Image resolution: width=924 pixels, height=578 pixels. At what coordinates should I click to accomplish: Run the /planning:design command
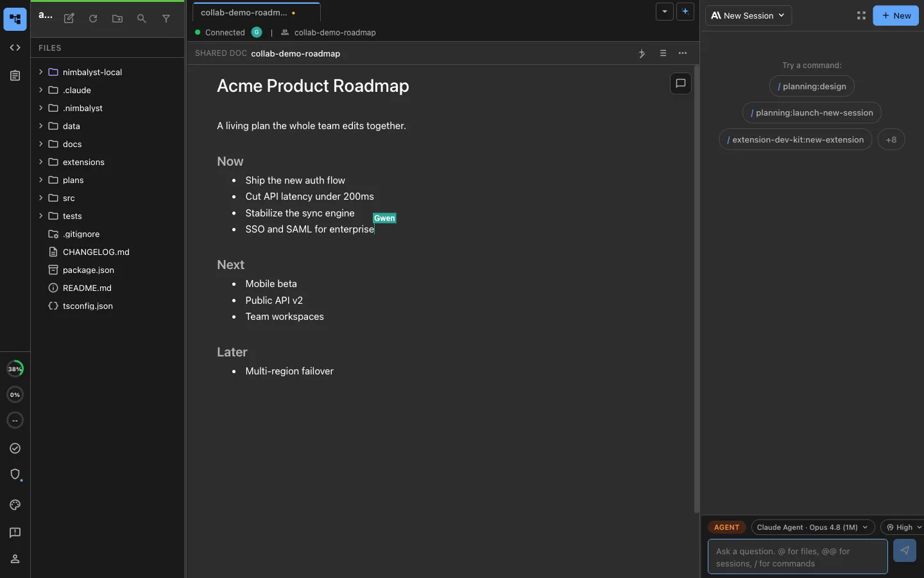812,86
